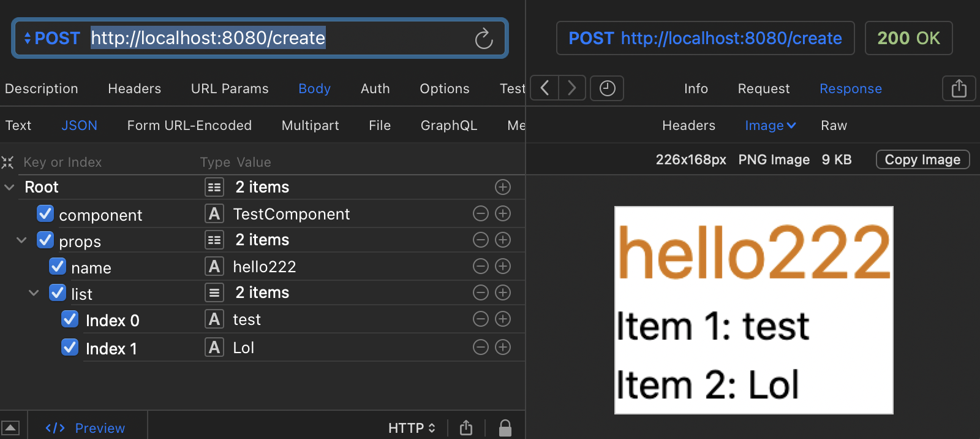Viewport: 980px width, 439px height.
Task: Add item in props row with plus
Action: 503,240
